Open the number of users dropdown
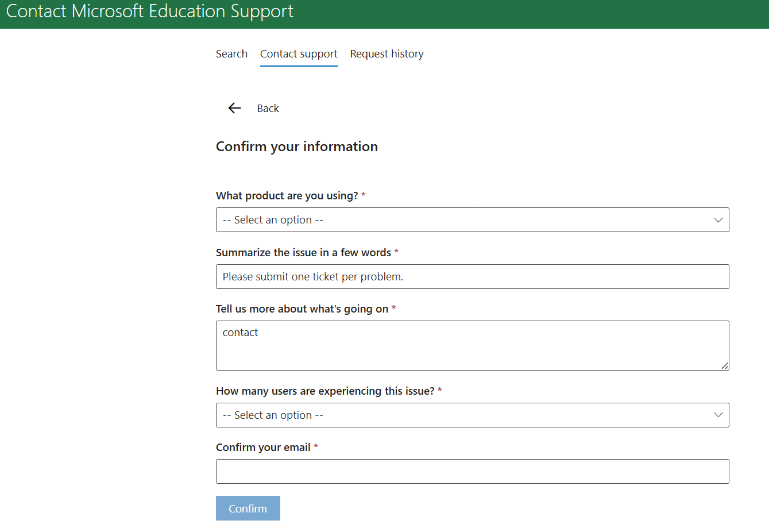Image resolution: width=769 pixels, height=532 pixels. 472,415
